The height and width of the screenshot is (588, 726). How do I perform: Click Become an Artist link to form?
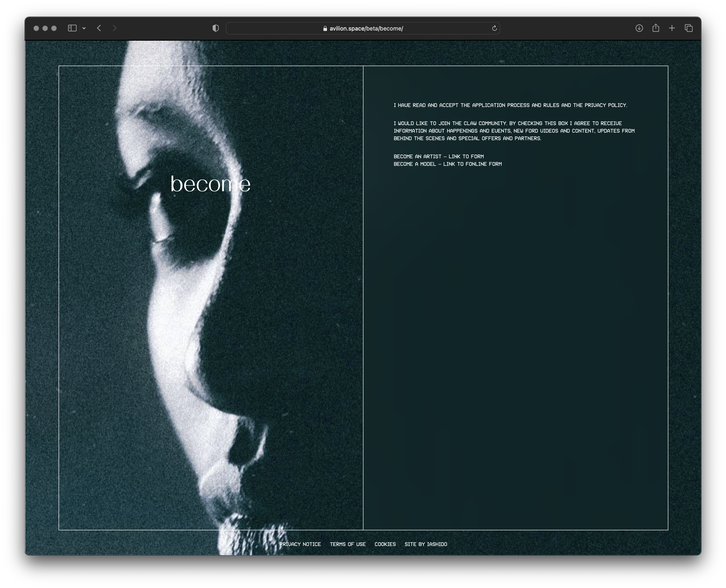pyautogui.click(x=438, y=157)
